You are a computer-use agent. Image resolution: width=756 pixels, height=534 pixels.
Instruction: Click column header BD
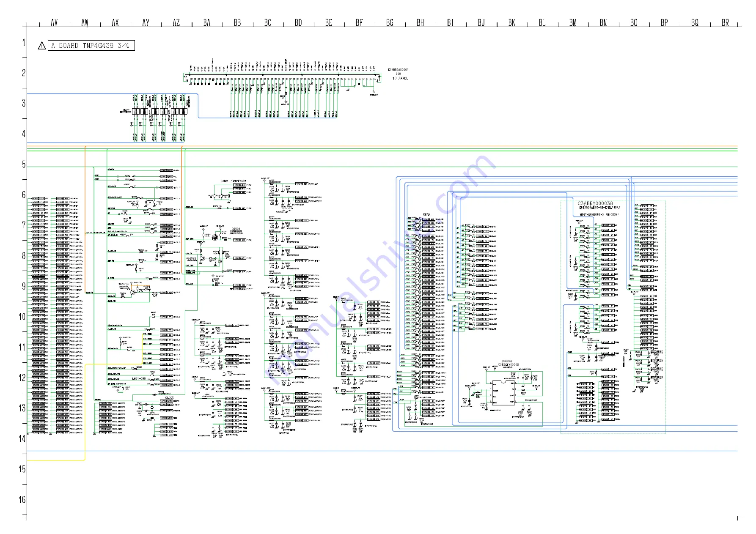tap(298, 23)
